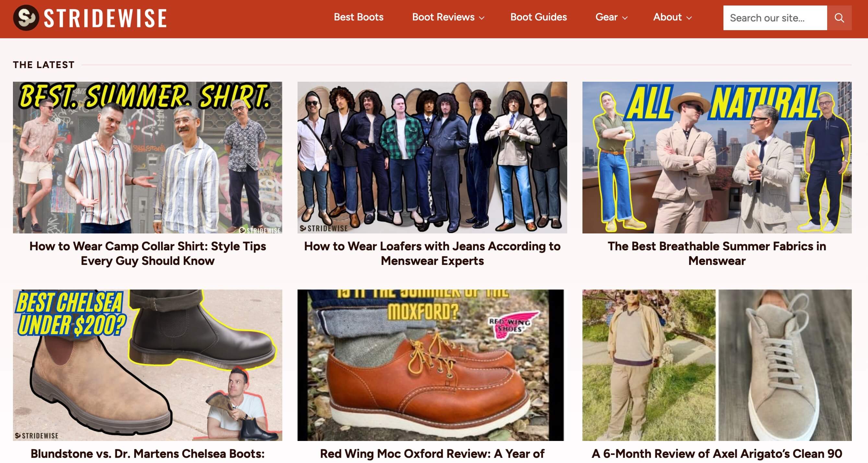Go to Boot Guides
The image size is (868, 463).
(x=538, y=17)
